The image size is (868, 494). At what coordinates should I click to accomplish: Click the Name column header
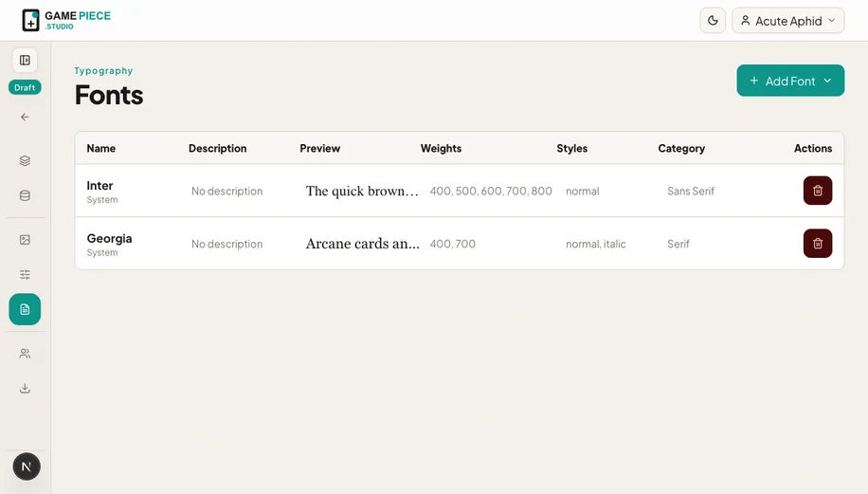pos(100,148)
